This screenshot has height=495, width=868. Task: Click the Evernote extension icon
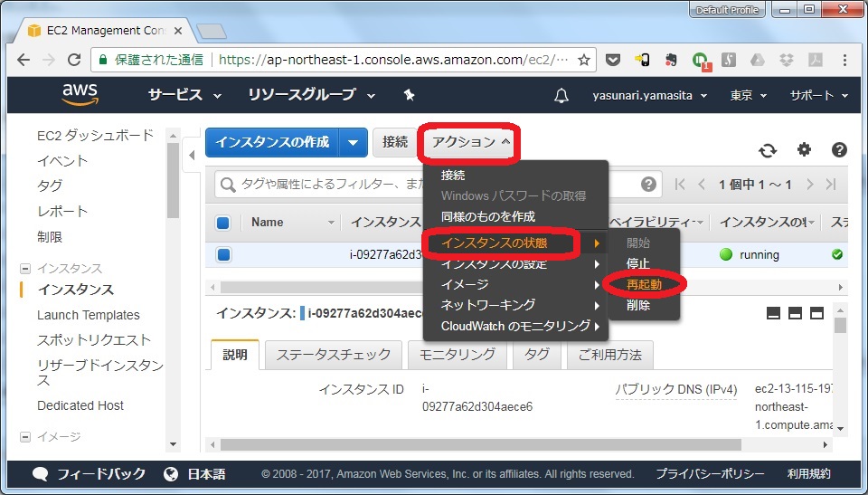(x=671, y=60)
